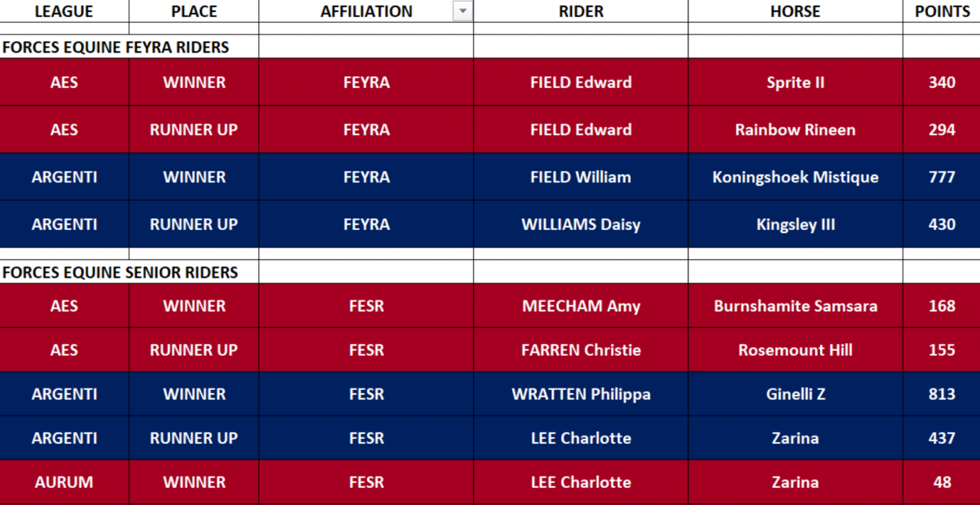Screen dimensions: 980x505
Task: Click the AURUM league cell
Action: click(x=64, y=482)
